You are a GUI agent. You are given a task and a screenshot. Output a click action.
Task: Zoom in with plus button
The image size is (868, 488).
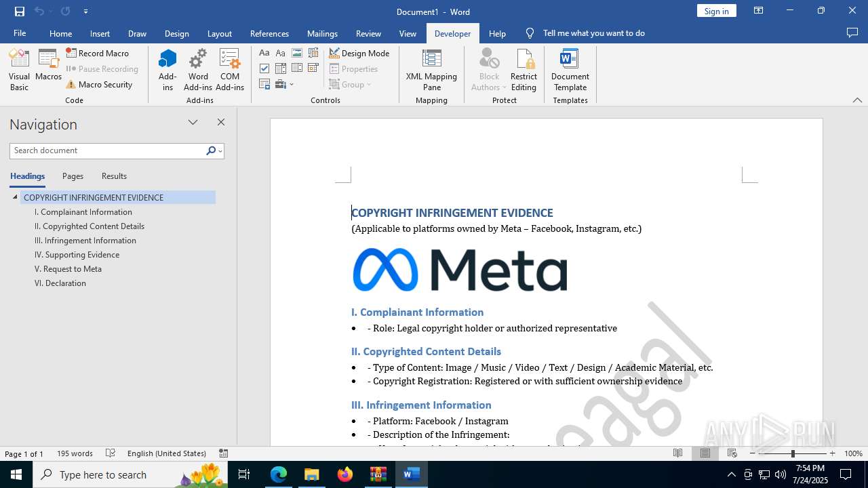pyautogui.click(x=833, y=453)
